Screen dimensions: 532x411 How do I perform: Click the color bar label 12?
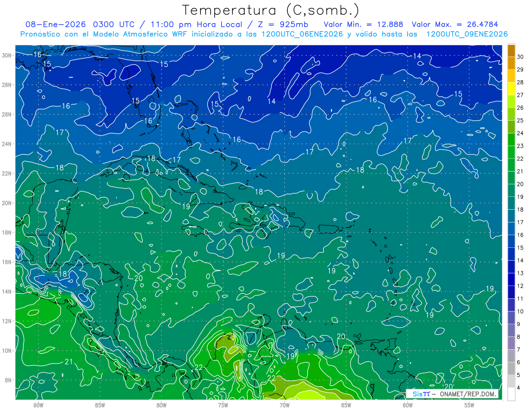(520, 286)
